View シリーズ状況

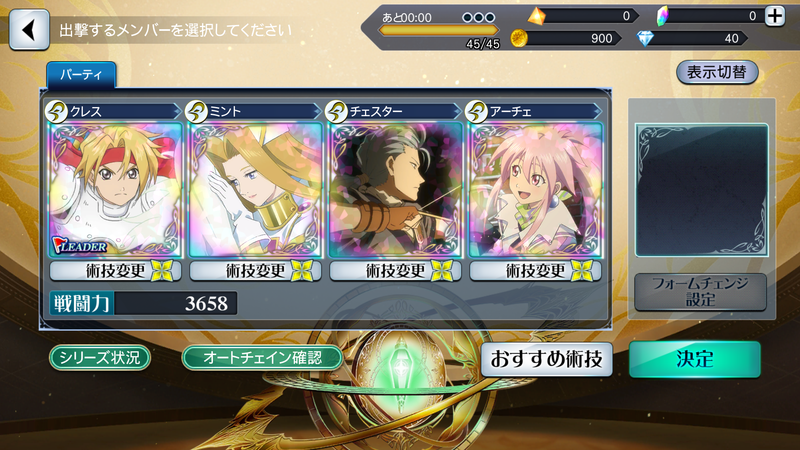coord(100,358)
